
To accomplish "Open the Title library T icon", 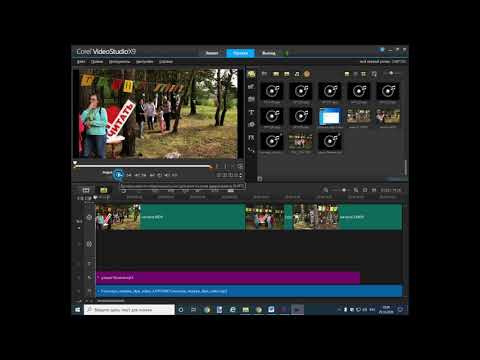I will [252, 112].
